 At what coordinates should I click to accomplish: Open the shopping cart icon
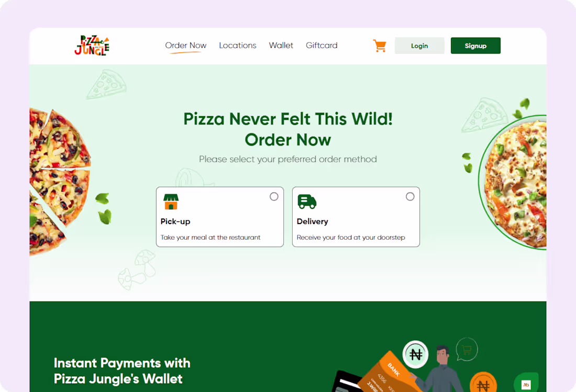[x=380, y=46]
